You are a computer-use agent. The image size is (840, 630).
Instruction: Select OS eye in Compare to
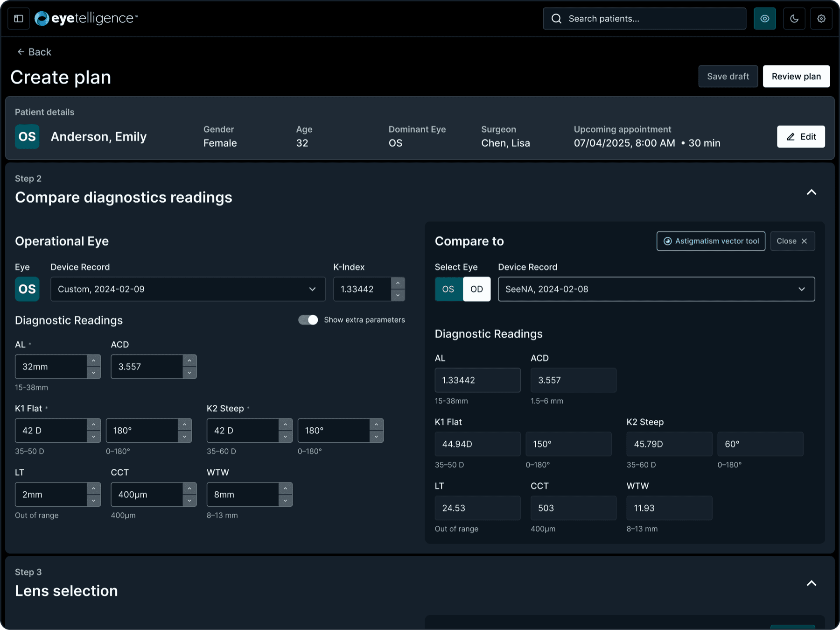(x=448, y=289)
